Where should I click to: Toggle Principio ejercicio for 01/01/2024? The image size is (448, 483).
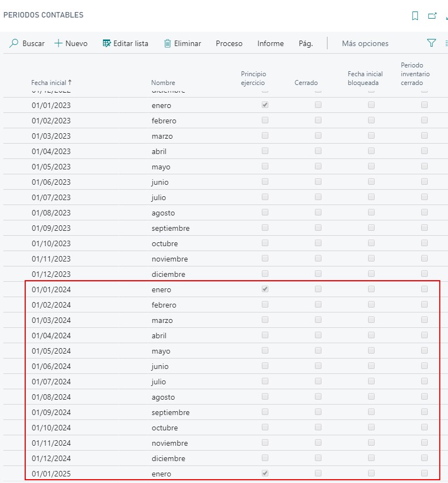click(265, 289)
